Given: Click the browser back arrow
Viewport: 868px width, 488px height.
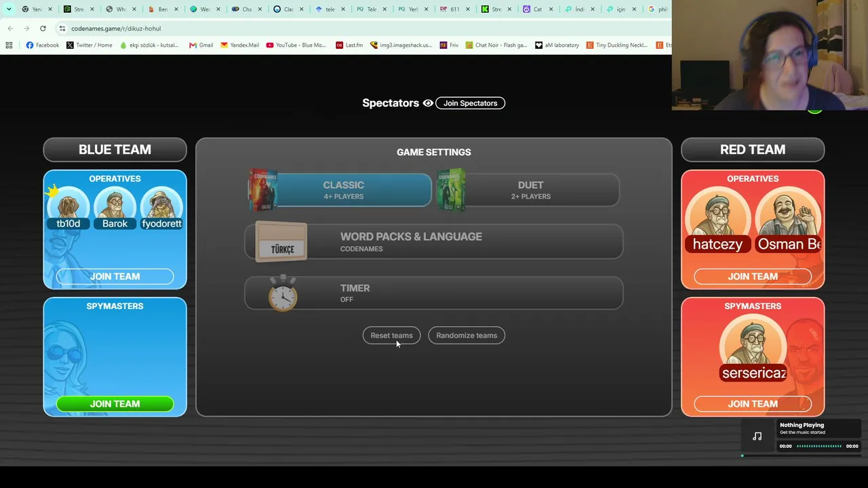Looking at the screenshot, I should [x=10, y=28].
